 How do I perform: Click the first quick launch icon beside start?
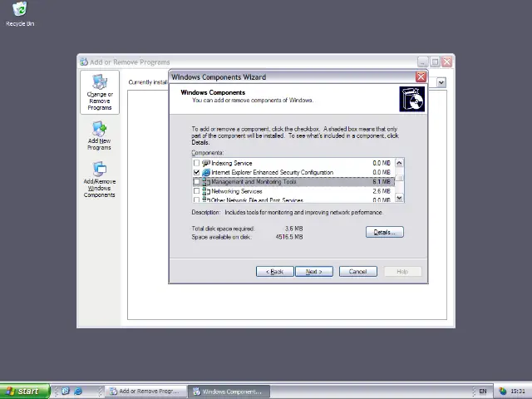coord(66,392)
